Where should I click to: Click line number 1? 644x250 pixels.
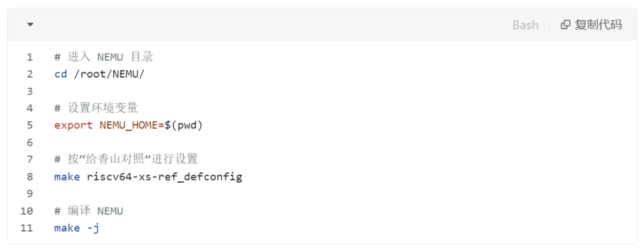(x=30, y=57)
